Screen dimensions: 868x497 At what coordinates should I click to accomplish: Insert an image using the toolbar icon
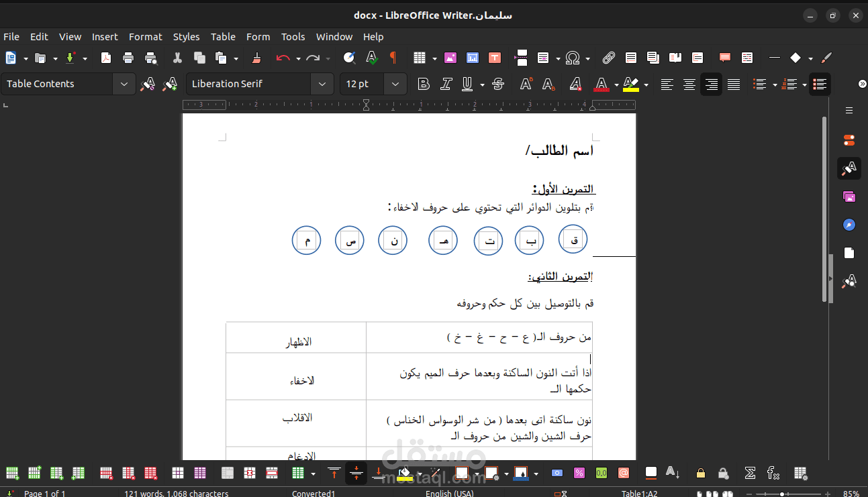pyautogui.click(x=450, y=58)
